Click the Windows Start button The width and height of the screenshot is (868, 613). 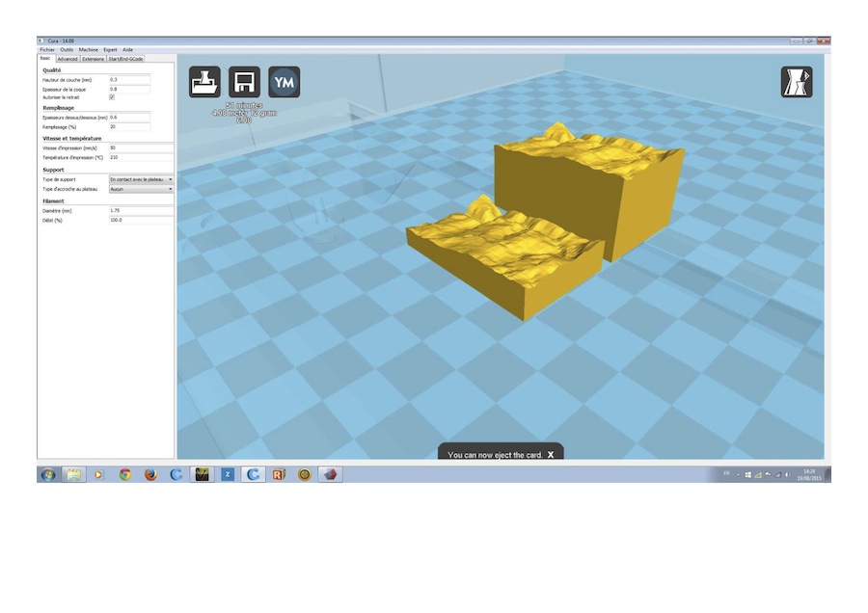(46, 474)
